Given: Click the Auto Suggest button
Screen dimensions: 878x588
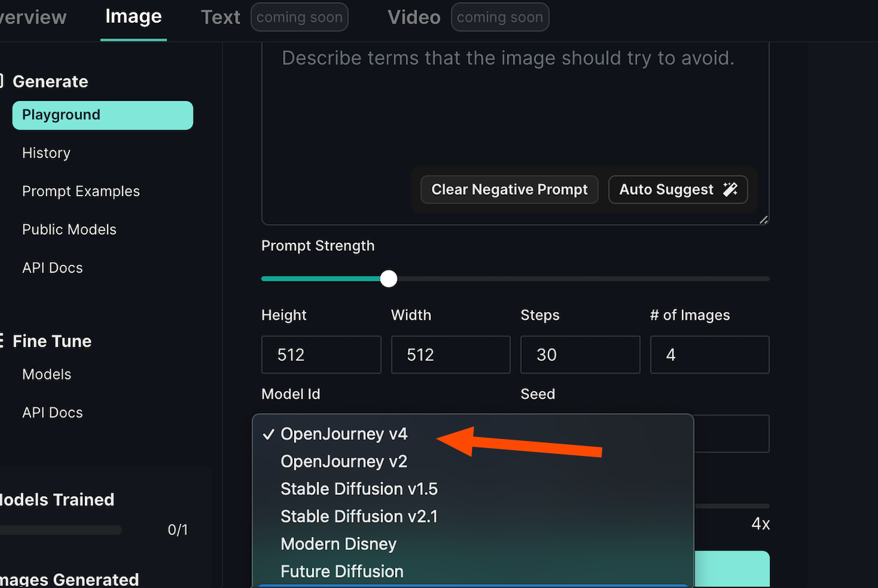Looking at the screenshot, I should coord(678,190).
